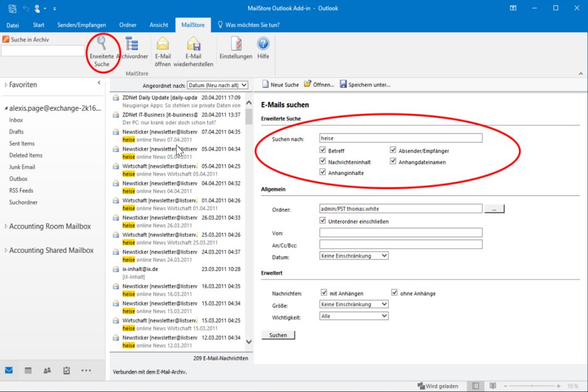Open the Junk Email folder

pos(22,167)
